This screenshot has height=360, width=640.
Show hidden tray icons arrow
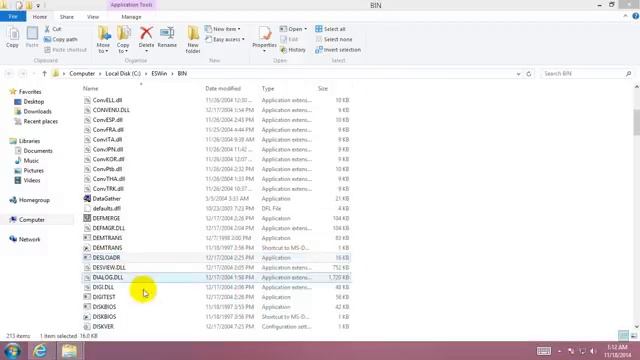click(x=559, y=351)
